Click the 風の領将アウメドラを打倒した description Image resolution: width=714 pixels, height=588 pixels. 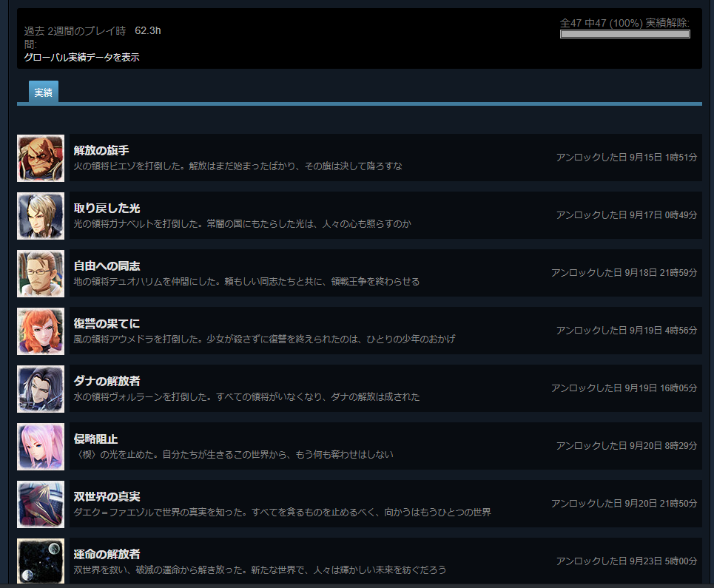tap(264, 339)
